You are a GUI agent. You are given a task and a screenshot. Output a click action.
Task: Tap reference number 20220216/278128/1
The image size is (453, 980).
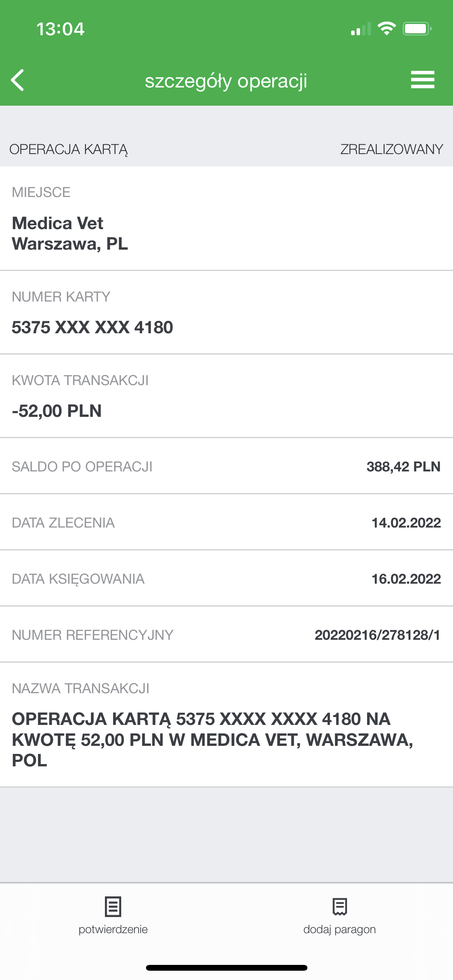[377, 635]
